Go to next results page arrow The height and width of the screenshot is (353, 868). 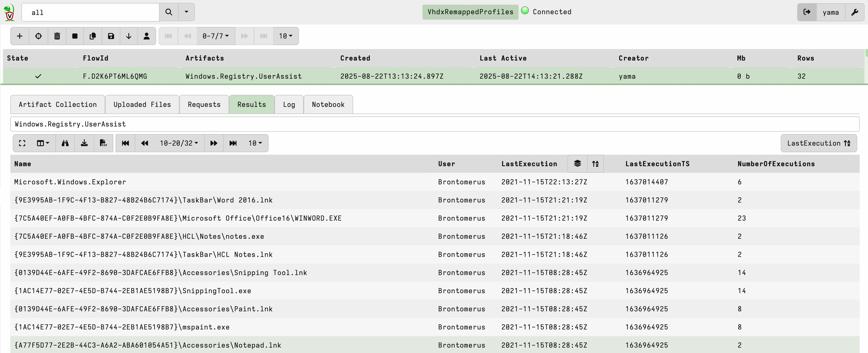(214, 143)
